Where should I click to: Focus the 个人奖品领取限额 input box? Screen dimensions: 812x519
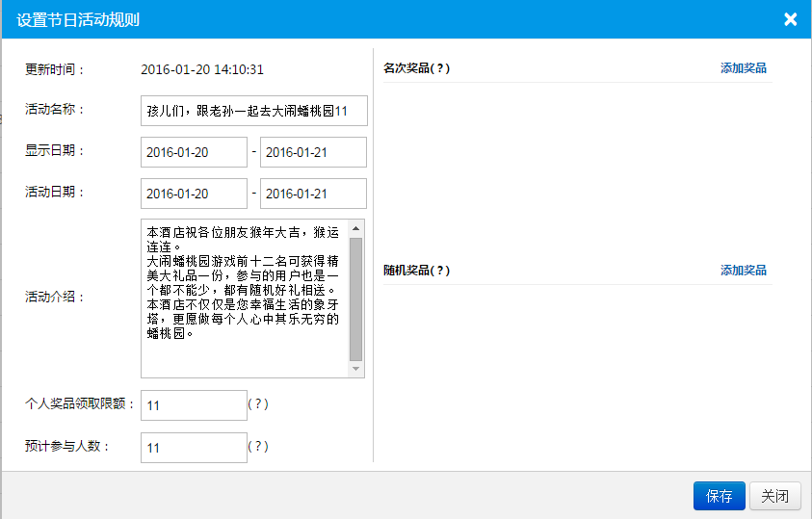click(x=194, y=405)
